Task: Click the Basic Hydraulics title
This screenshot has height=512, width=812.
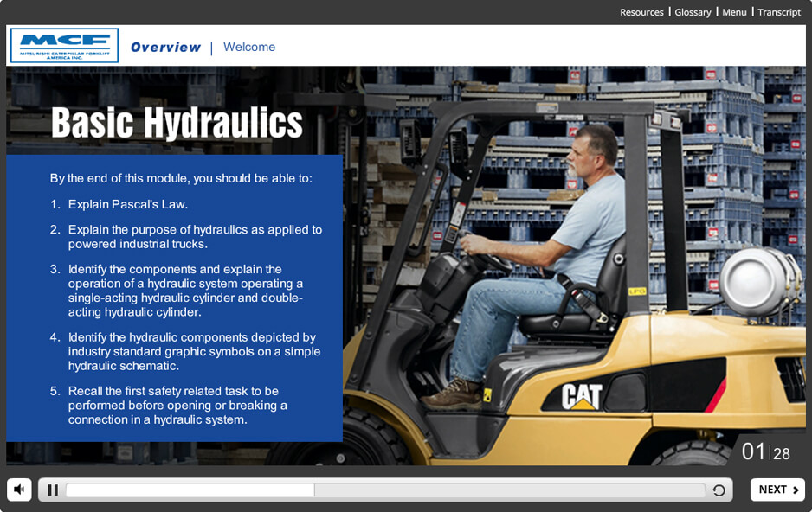Action: click(177, 123)
